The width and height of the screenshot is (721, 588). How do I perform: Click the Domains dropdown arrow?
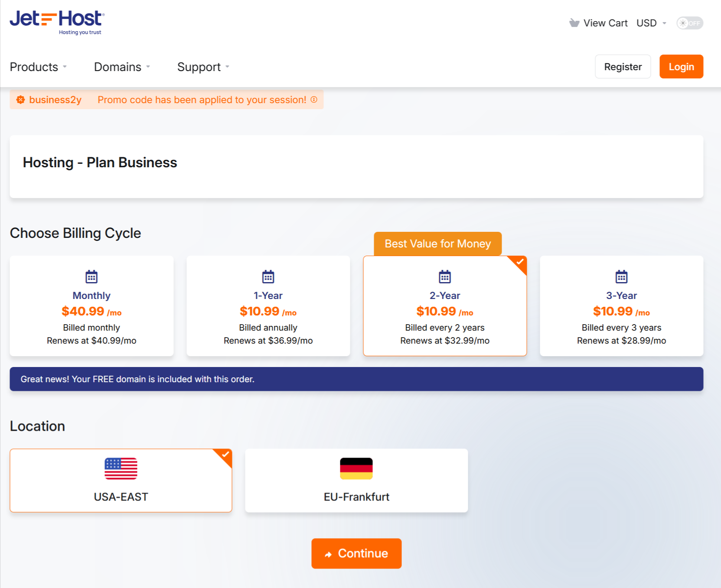(x=148, y=67)
